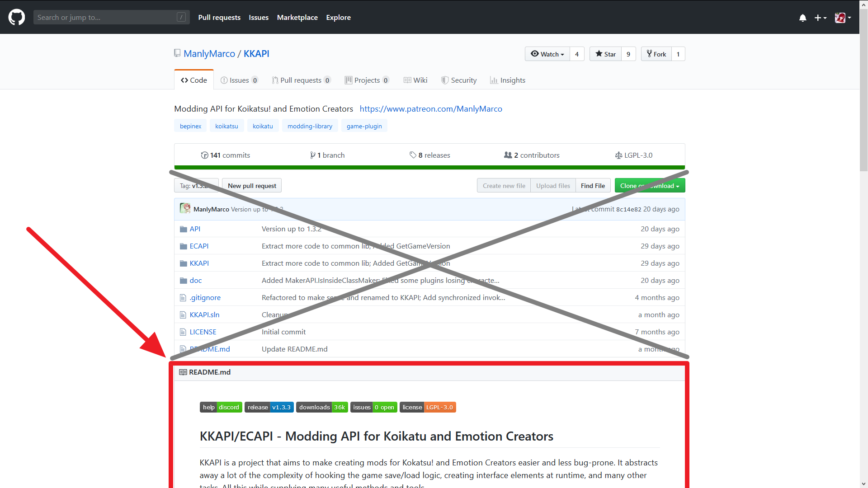868x488 pixels.
Task: Open the Patreon ManlyMarco link
Action: [x=430, y=109]
